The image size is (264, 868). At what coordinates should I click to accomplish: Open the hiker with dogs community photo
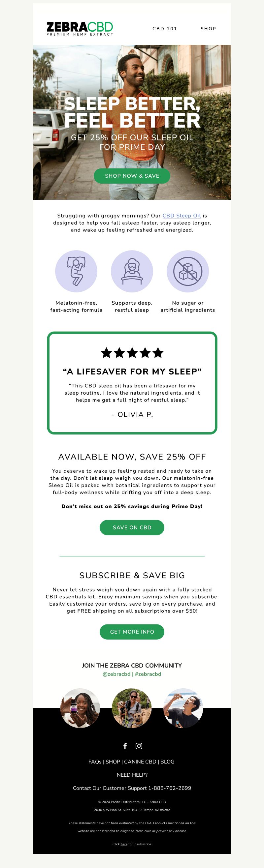[132, 708]
